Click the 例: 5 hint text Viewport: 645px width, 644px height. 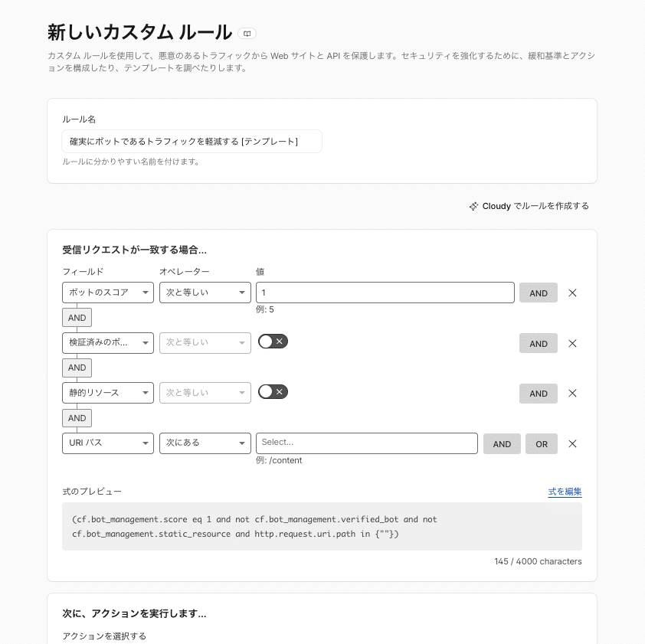pos(265,309)
